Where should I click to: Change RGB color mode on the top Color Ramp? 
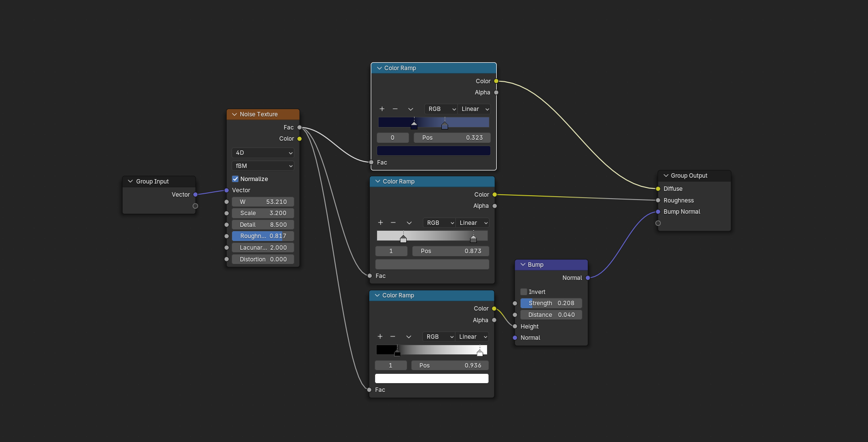[x=440, y=109]
